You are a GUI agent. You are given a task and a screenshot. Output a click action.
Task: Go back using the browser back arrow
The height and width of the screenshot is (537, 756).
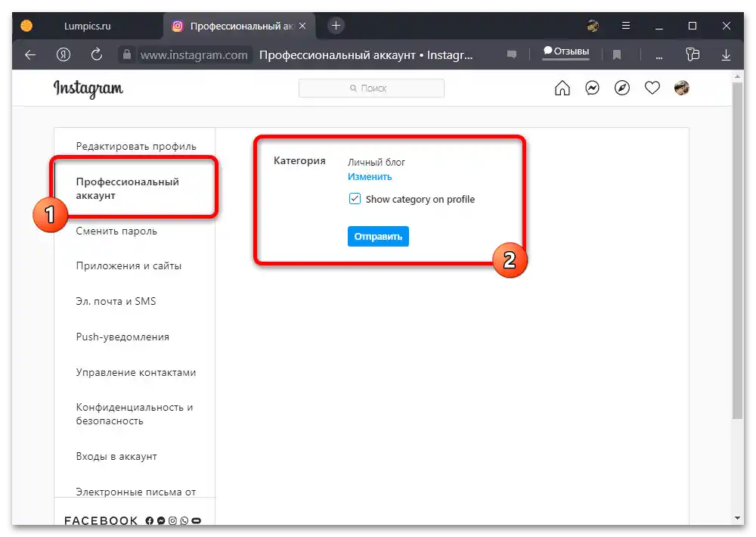30,55
